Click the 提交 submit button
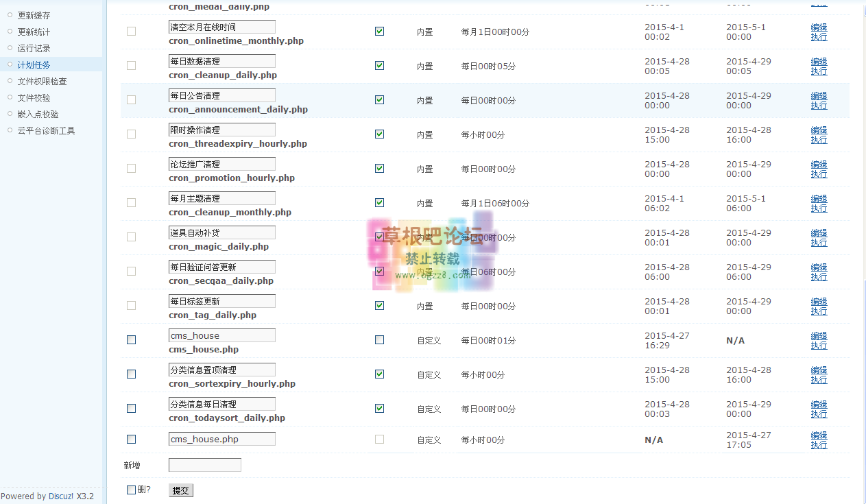 tap(180, 490)
